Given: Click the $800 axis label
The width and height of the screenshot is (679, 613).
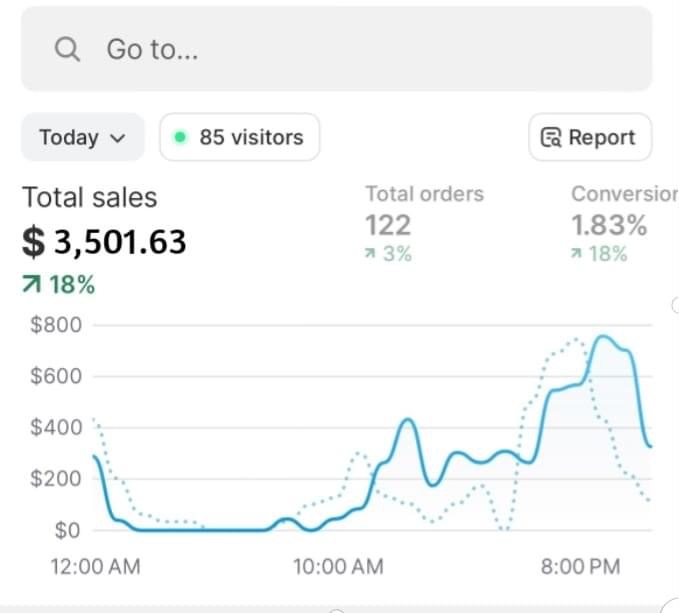Looking at the screenshot, I should click(x=56, y=325).
